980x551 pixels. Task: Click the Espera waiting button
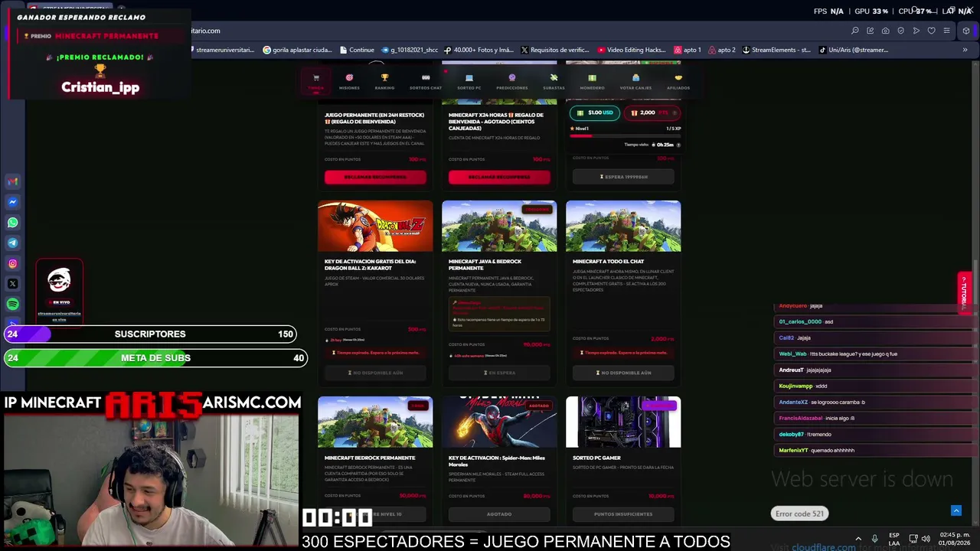(623, 177)
